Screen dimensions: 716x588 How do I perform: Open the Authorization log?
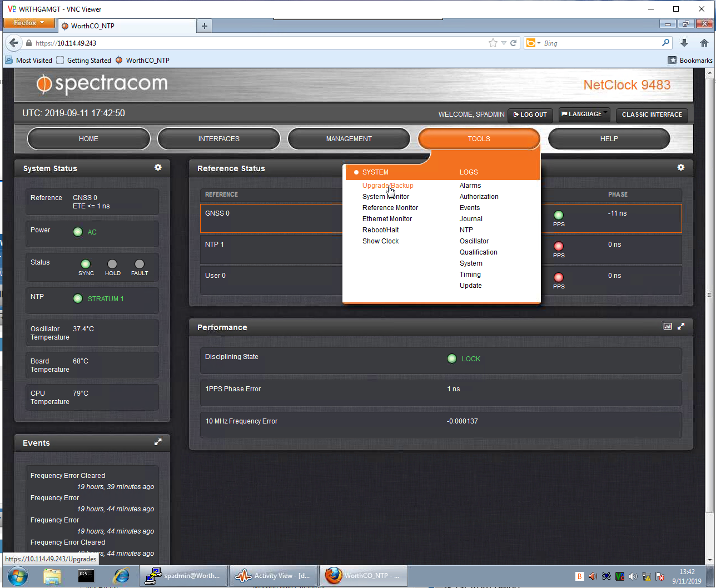tap(479, 197)
